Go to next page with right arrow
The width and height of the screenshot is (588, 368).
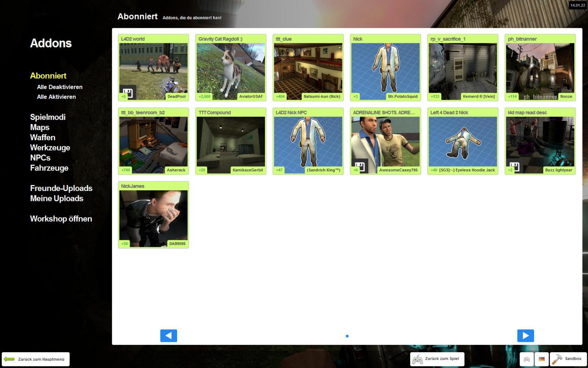pyautogui.click(x=525, y=336)
